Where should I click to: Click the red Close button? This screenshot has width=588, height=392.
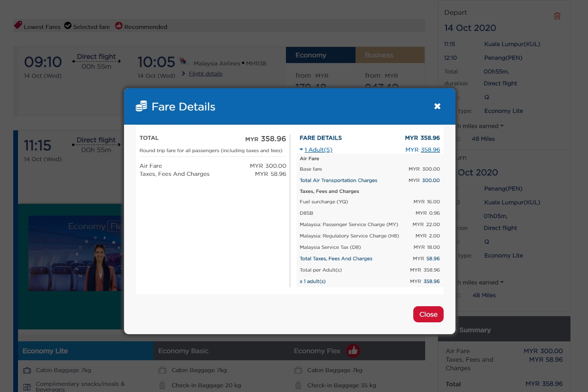pos(428,314)
